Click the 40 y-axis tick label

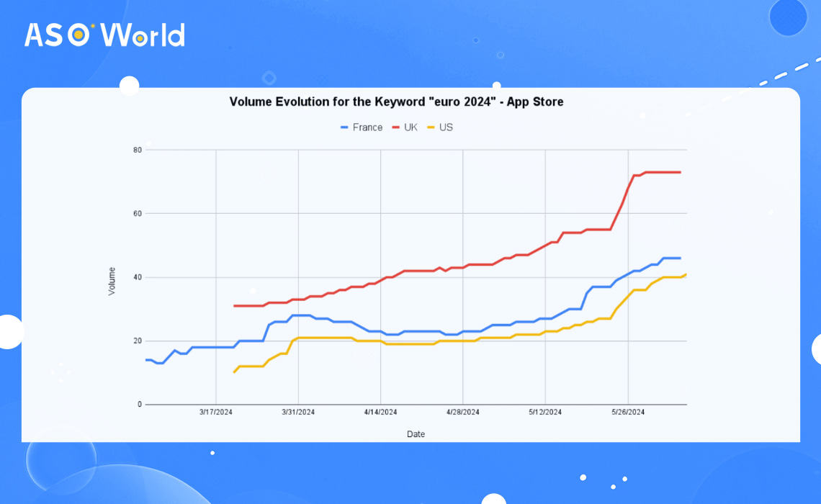138,277
